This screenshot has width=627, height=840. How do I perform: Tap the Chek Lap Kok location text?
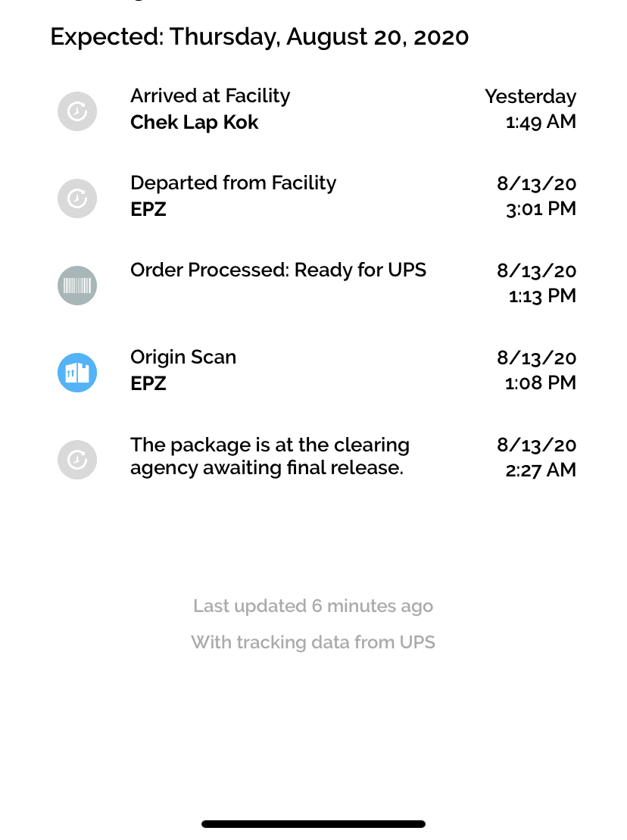[x=194, y=123]
